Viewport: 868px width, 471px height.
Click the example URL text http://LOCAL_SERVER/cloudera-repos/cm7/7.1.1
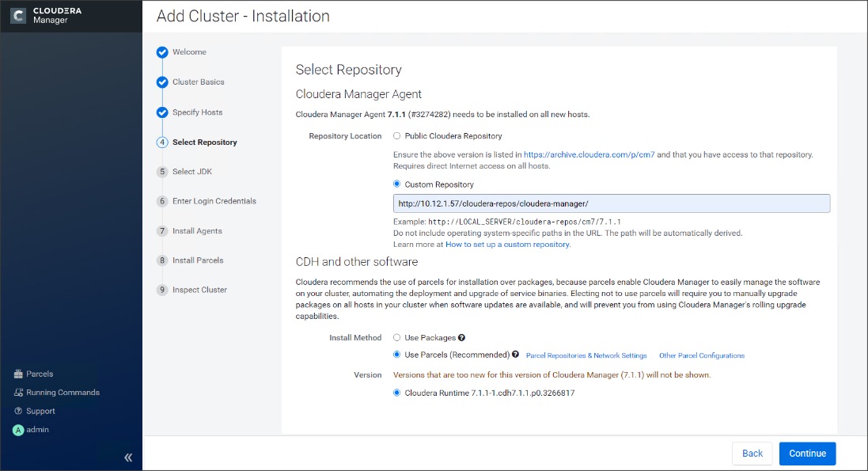(x=525, y=222)
